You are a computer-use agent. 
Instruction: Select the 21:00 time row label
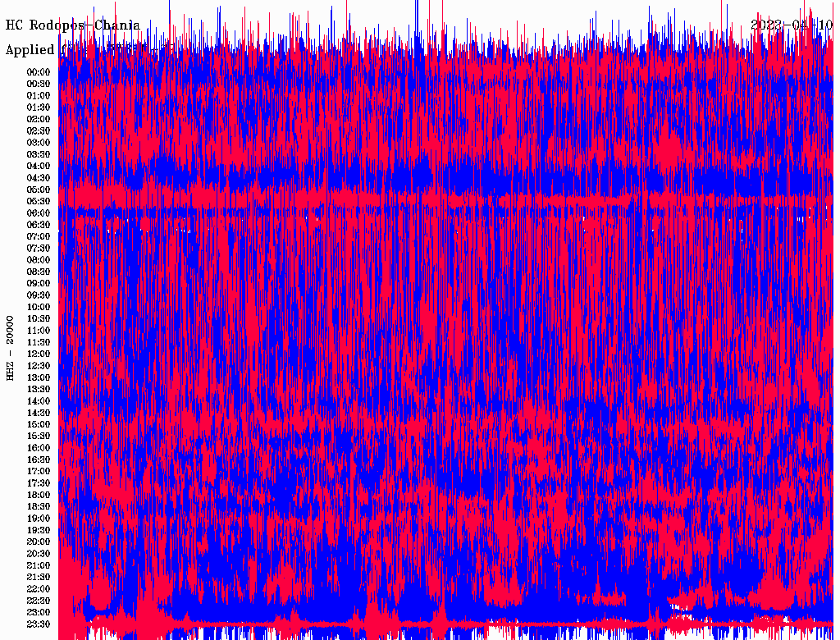click(39, 565)
